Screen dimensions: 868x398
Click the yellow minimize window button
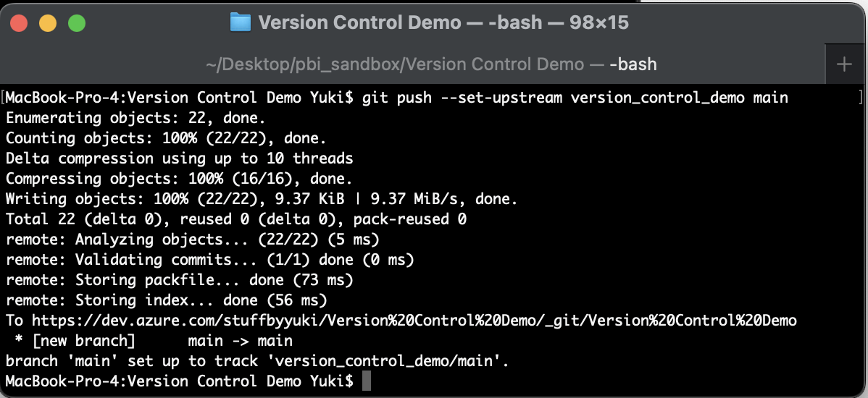[x=48, y=23]
